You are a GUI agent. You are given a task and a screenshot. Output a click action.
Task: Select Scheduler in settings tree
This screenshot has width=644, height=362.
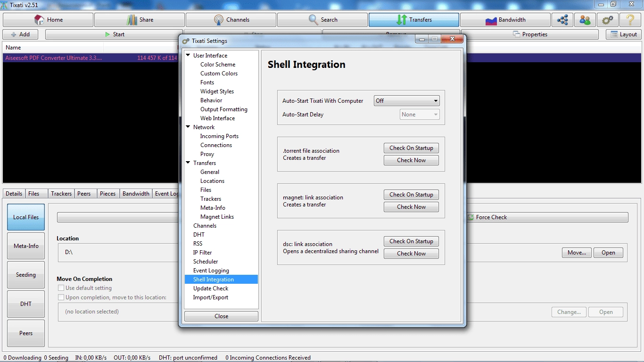206,262
